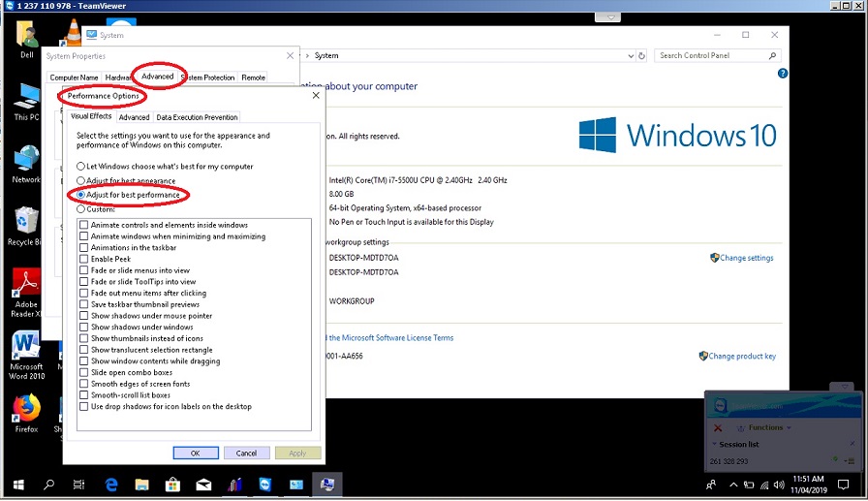
Task: Click the Change product key link
Action: 741,356
